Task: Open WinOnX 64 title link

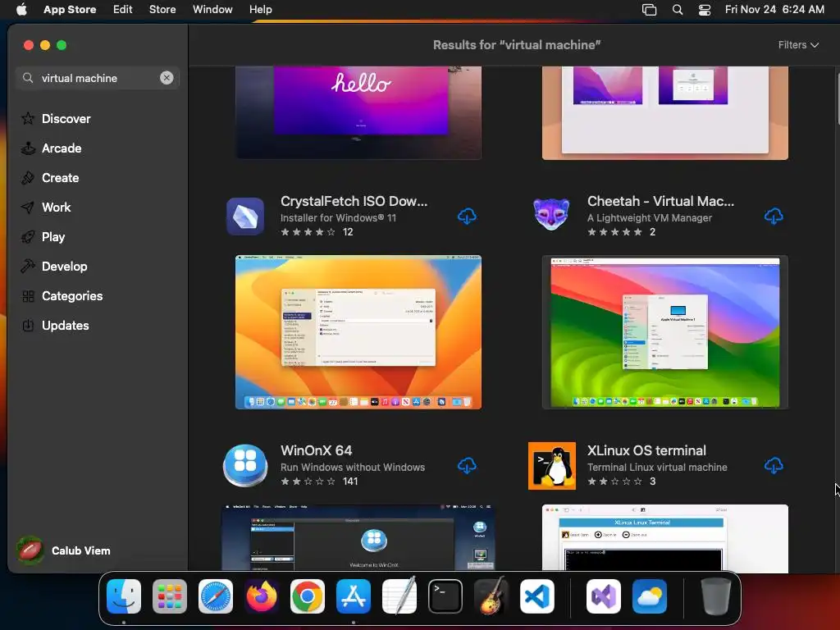Action: (x=316, y=450)
